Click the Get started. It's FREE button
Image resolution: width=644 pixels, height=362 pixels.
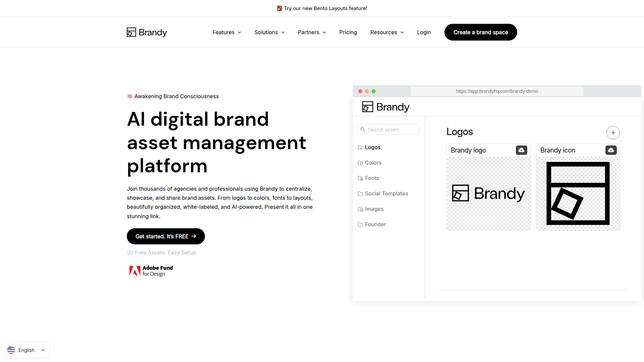point(166,236)
